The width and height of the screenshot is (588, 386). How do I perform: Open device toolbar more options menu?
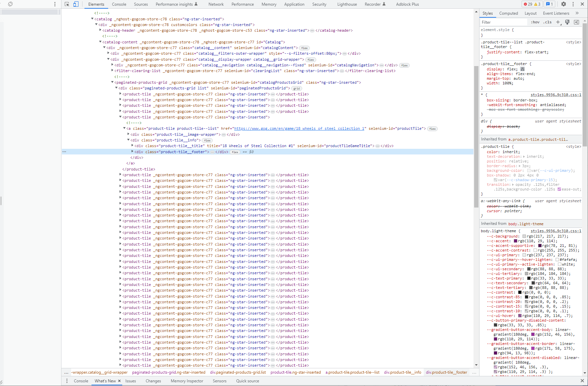55,4
